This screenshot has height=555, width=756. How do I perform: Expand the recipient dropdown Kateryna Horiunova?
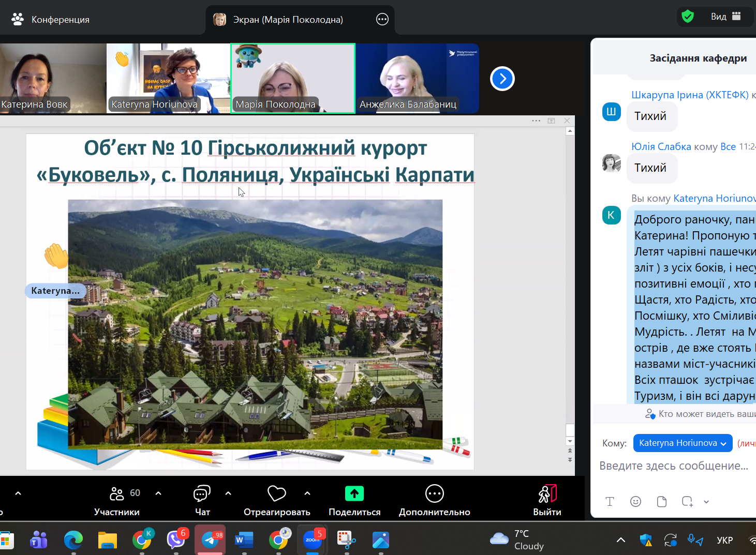click(683, 443)
